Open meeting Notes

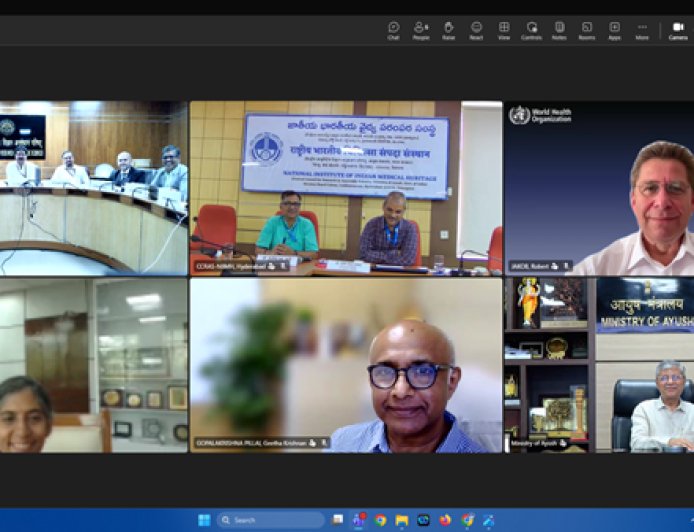click(x=559, y=31)
